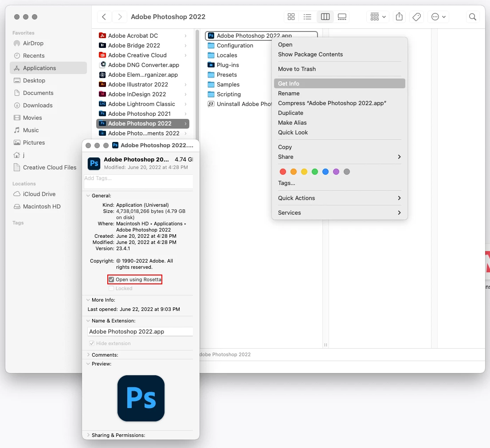Select Adobe DNG Converter.app
This screenshot has height=448, width=490.
tap(143, 65)
